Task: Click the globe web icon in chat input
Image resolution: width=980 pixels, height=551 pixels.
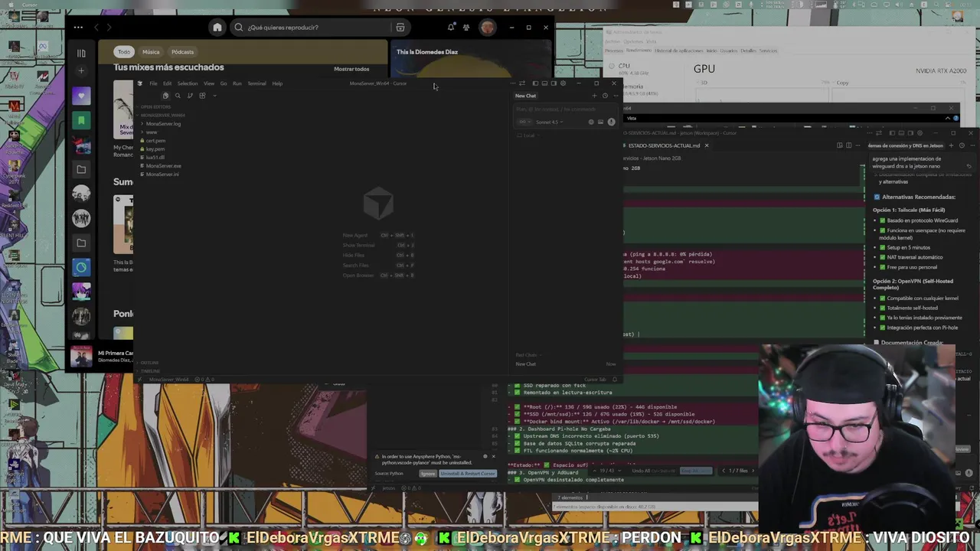Action: pos(590,122)
